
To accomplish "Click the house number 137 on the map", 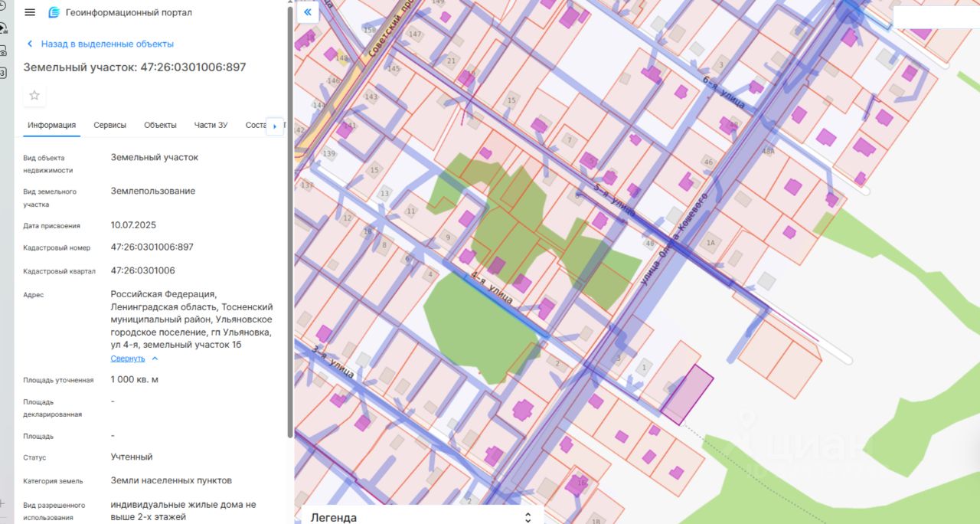I will [x=307, y=185].
